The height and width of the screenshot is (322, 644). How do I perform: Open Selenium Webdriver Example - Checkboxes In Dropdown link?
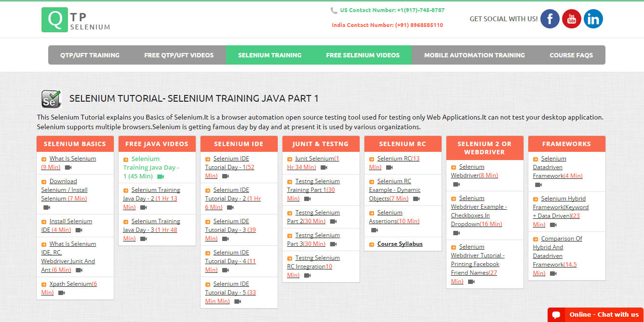point(479,211)
